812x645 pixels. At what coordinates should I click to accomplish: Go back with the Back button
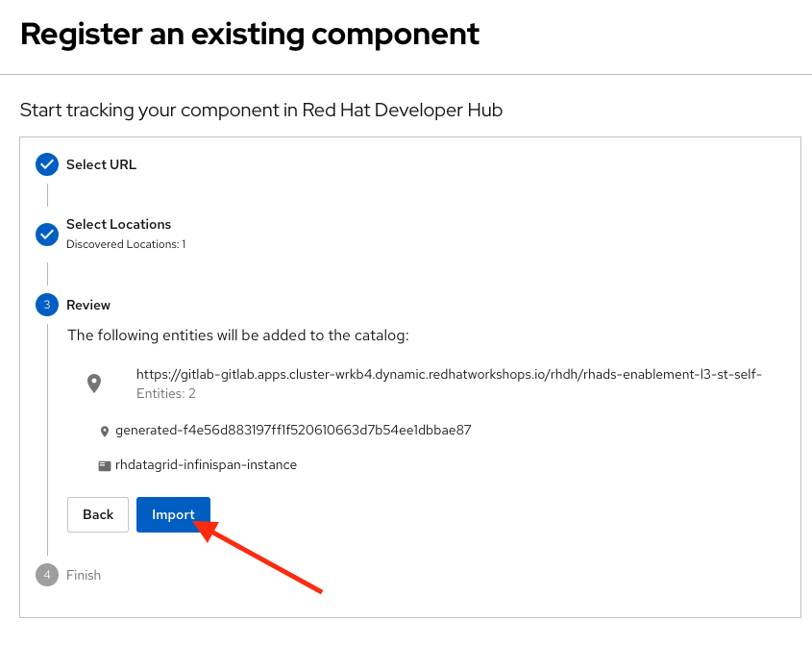[98, 514]
